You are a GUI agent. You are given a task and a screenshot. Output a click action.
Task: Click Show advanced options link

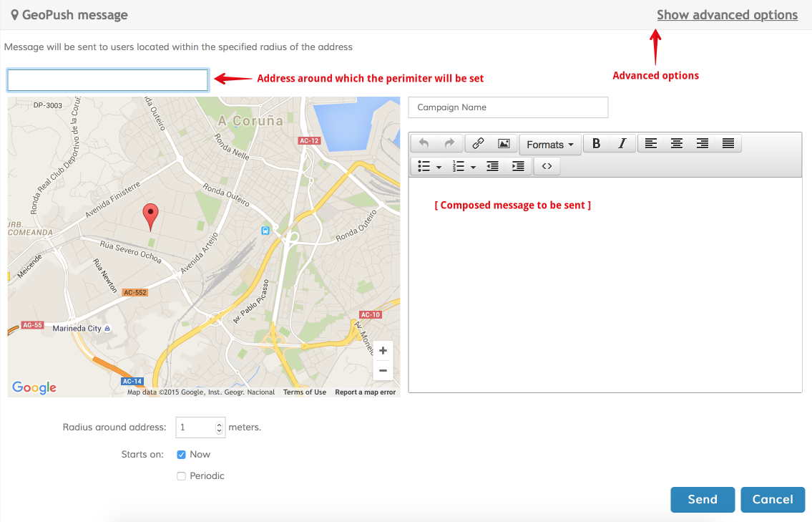[x=727, y=15]
